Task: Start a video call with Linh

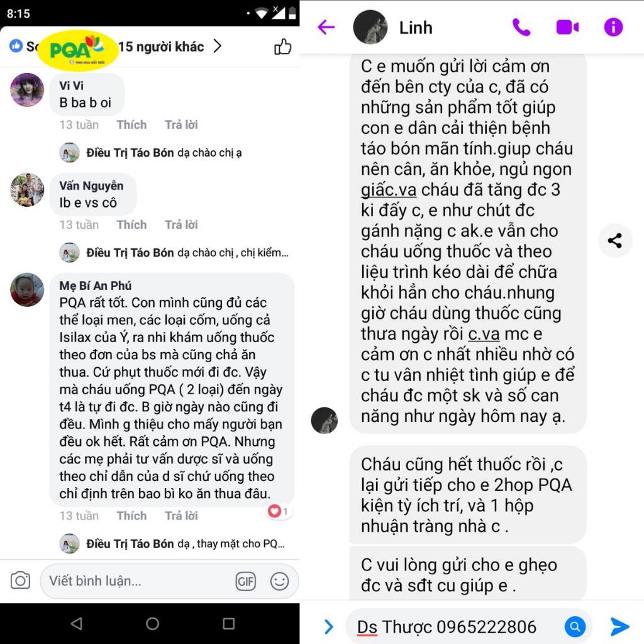Action: point(567,28)
